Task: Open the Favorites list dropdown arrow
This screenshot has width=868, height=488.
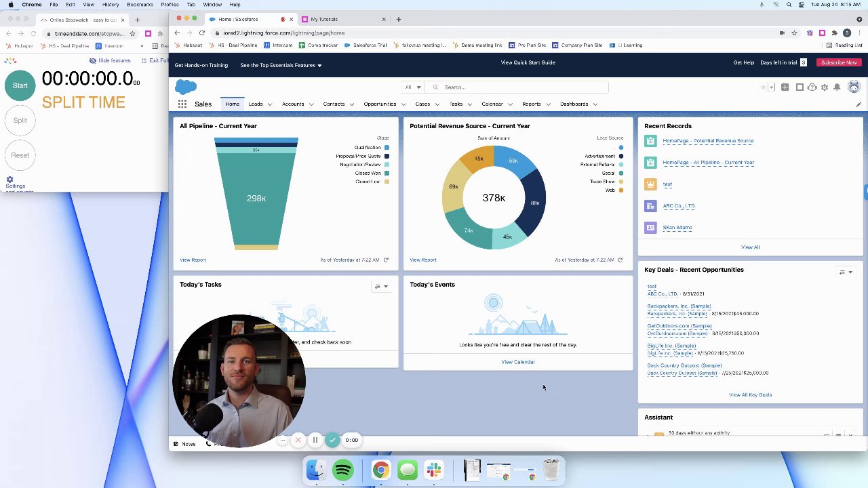Action: [772, 87]
